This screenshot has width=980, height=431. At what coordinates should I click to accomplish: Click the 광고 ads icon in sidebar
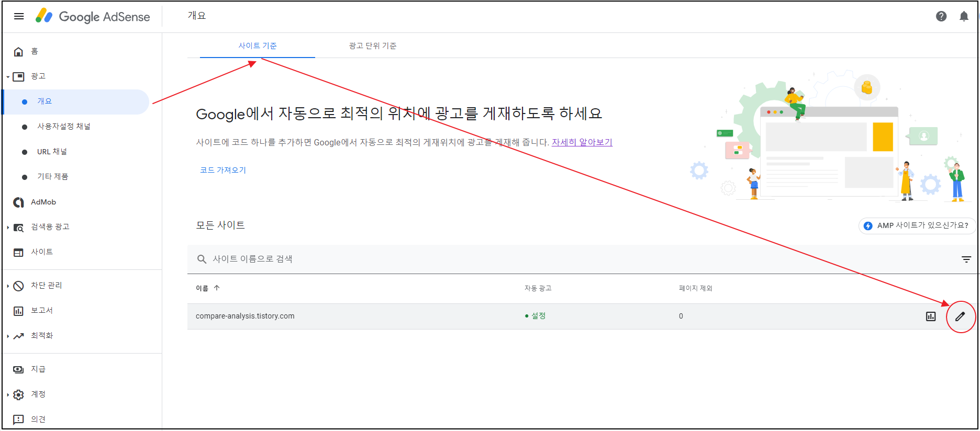[x=18, y=76]
